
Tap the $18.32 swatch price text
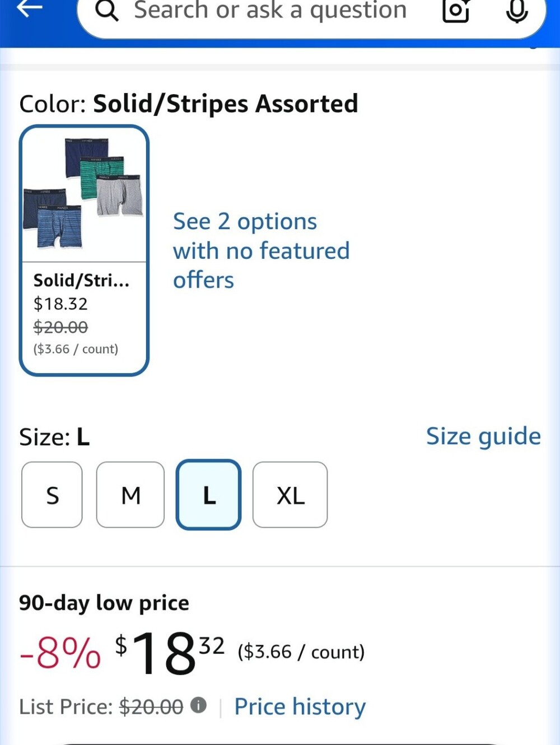60,304
